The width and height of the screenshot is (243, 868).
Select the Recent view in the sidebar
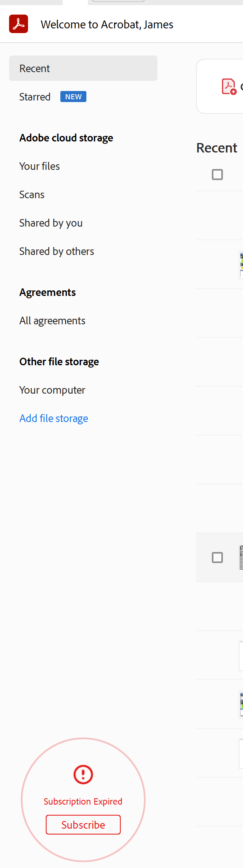[35, 68]
